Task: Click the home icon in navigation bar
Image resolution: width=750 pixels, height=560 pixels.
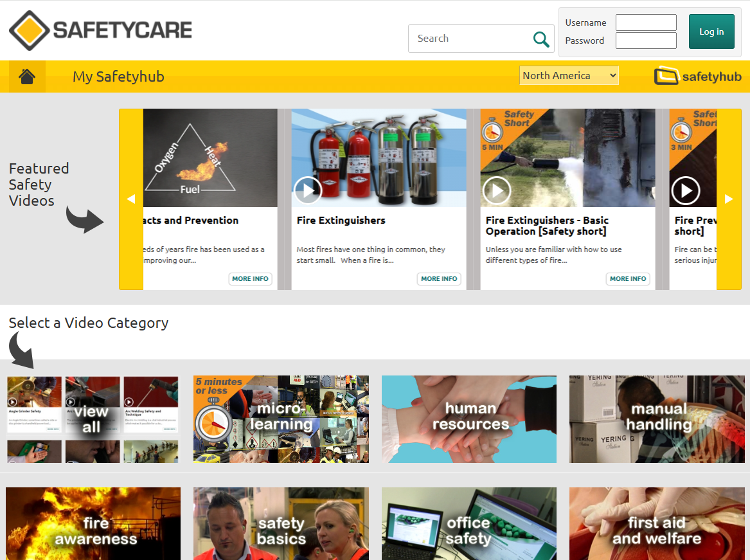Action: [x=27, y=77]
